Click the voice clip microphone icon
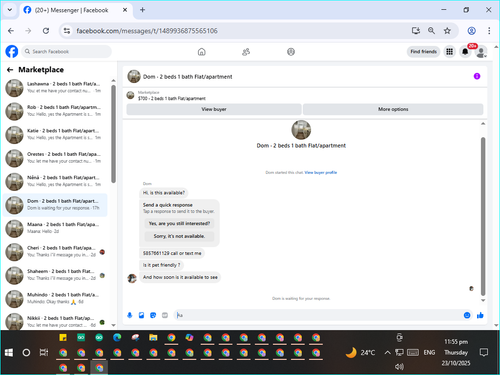 click(x=130, y=315)
